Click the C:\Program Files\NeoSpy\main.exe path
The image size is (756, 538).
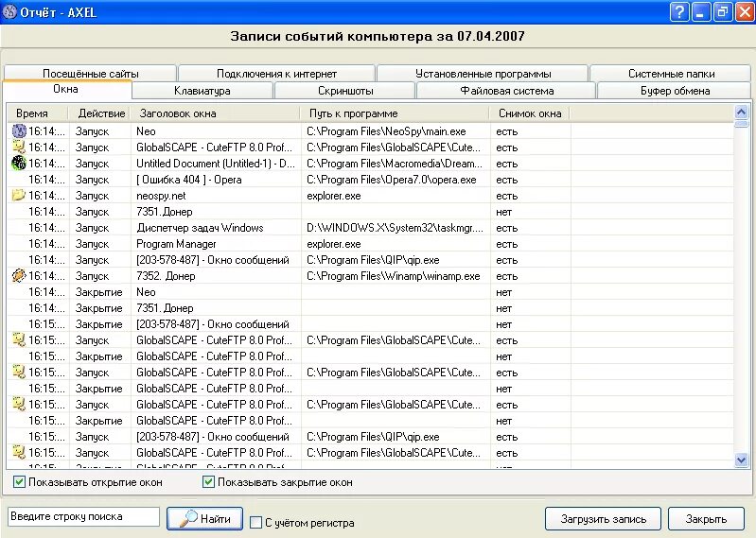click(386, 131)
